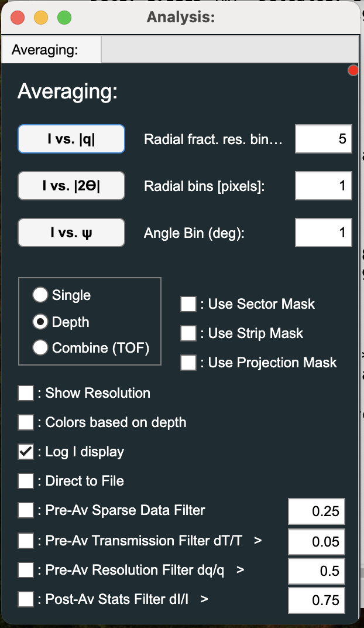Click the red status indicator dot
This screenshot has height=628, width=364.
[353, 71]
